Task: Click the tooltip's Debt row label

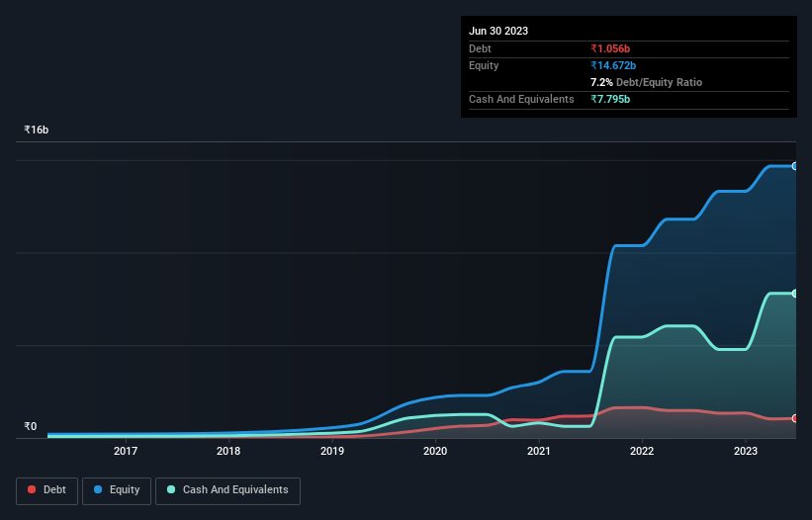Action: [x=480, y=48]
